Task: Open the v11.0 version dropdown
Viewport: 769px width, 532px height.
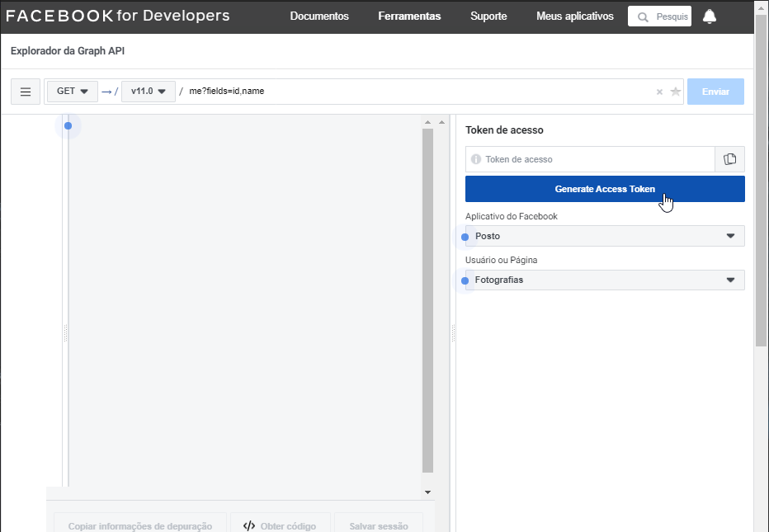Action: click(x=149, y=92)
